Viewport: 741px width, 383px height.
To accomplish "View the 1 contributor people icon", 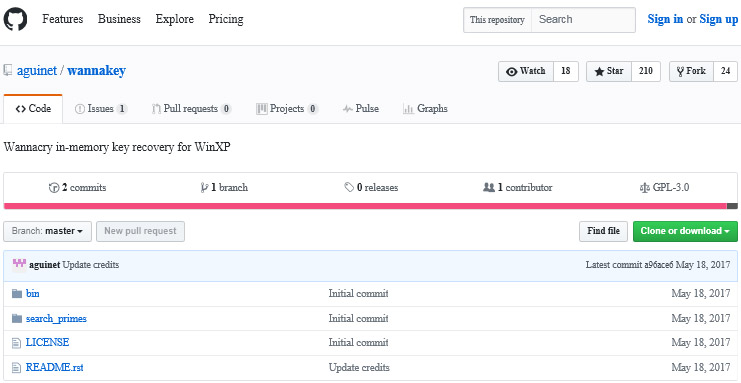I will [489, 188].
